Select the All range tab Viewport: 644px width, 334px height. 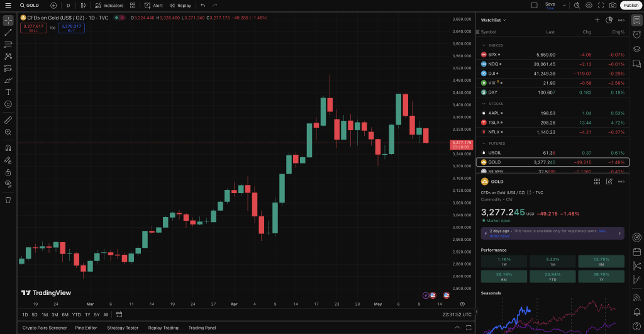[106, 315]
